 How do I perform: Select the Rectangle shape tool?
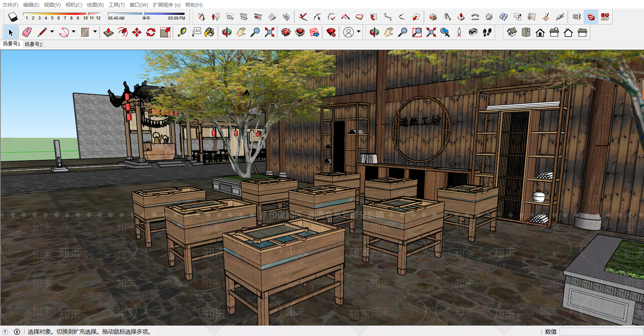click(85, 33)
